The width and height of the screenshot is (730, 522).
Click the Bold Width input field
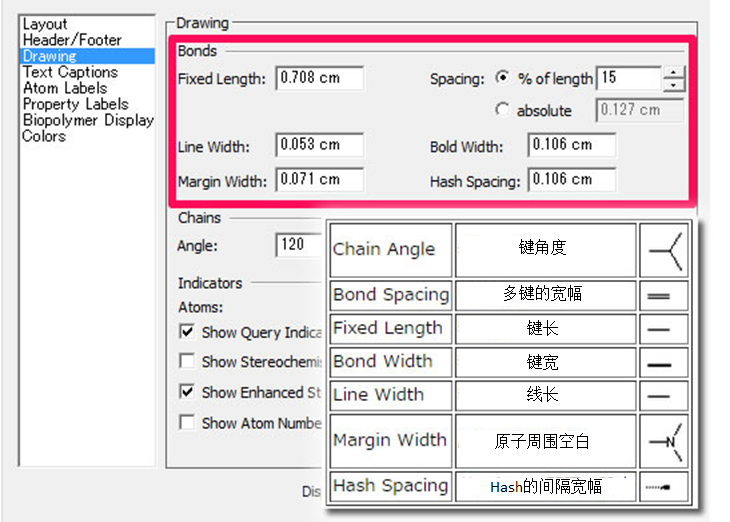click(x=572, y=145)
